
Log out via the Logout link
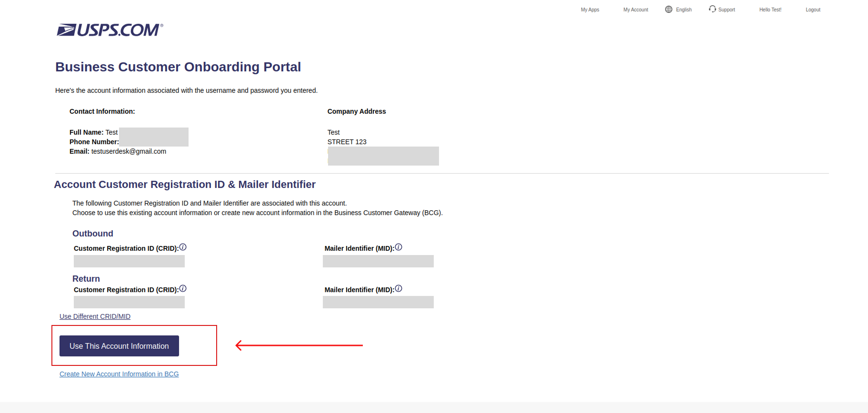coord(813,10)
